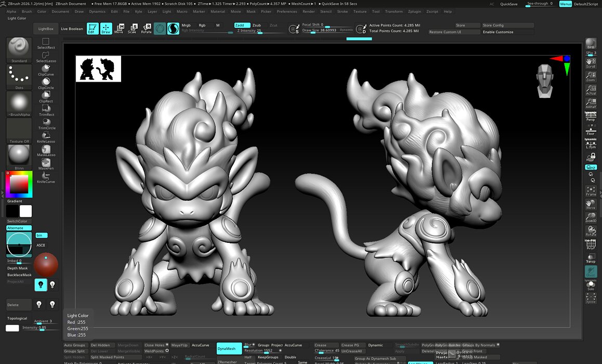Open the Zplugin menu
602x364 pixels.
[414, 11]
